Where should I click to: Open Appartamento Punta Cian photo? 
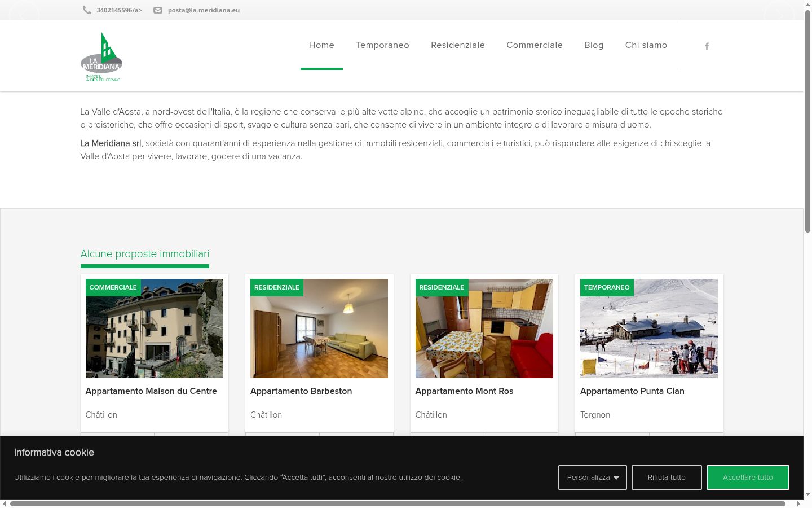[649, 329]
